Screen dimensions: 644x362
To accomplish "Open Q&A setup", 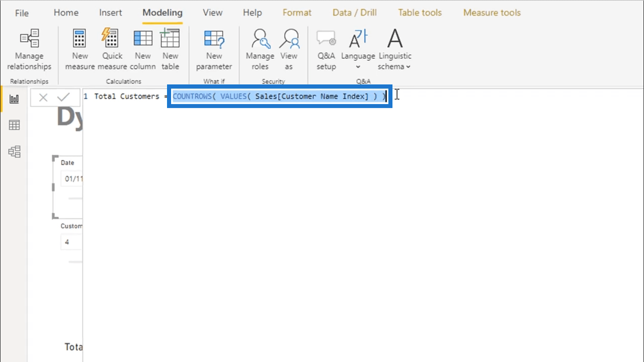I will [326, 50].
